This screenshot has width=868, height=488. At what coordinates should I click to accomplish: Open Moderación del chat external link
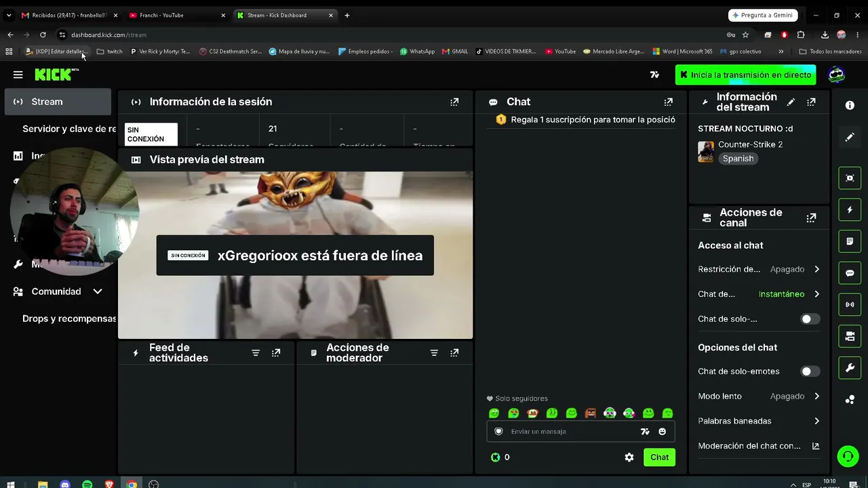(816, 446)
